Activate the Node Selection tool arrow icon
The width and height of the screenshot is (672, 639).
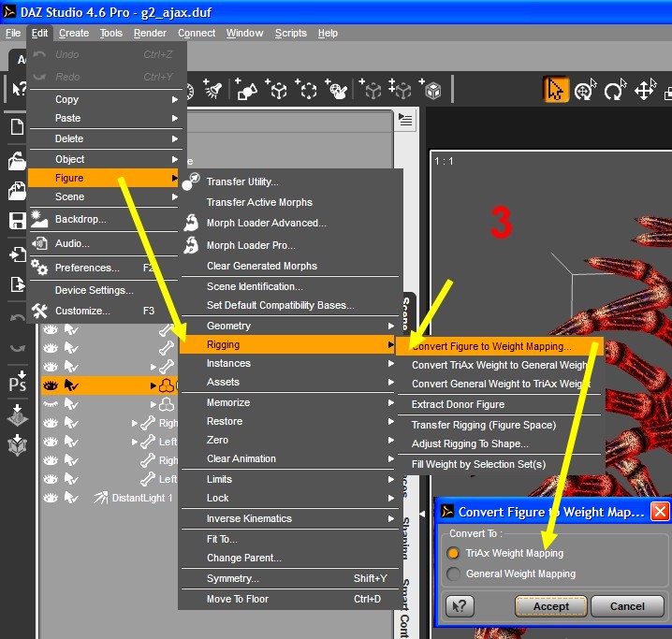[x=555, y=90]
